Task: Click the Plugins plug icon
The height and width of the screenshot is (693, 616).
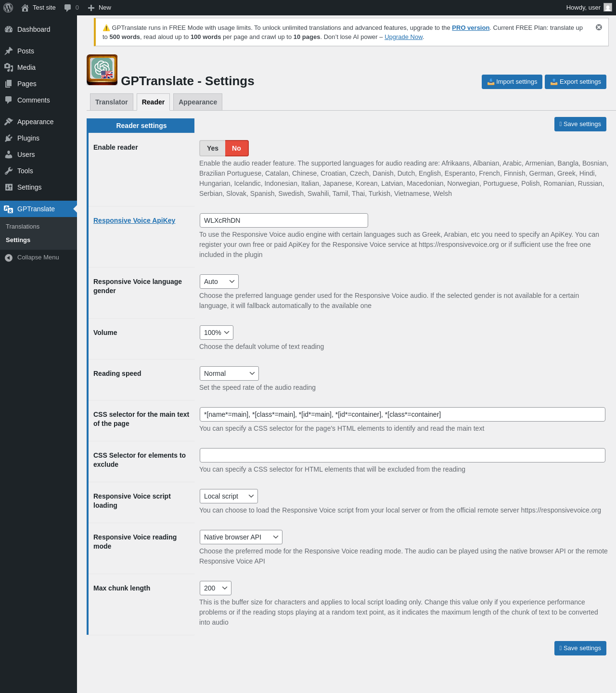Action: pyautogui.click(x=9, y=138)
